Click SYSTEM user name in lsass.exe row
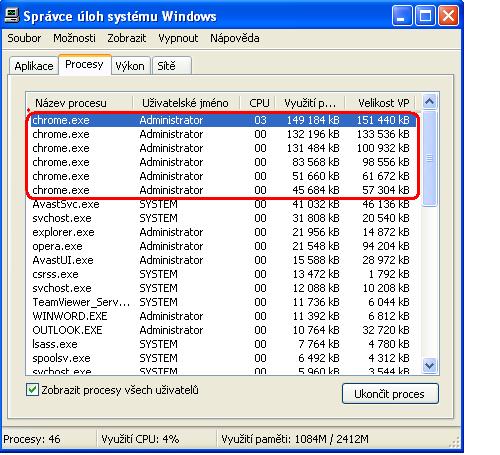500x455 pixels. 158,344
